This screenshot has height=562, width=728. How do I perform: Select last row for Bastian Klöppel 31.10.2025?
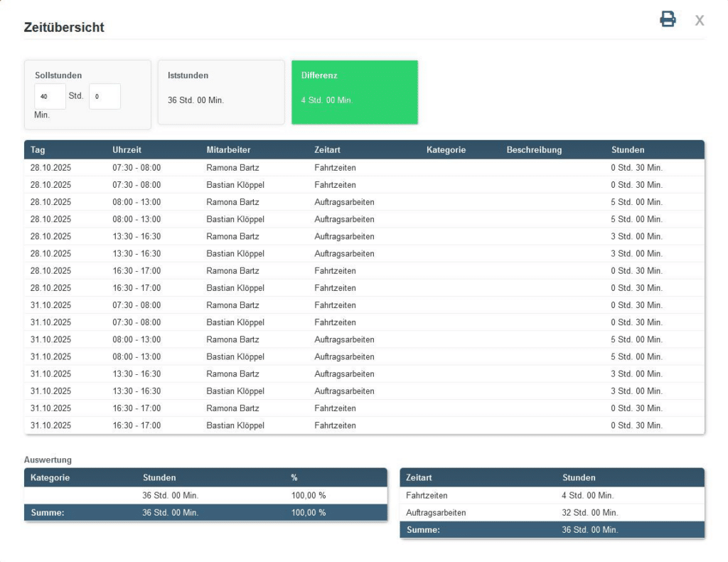pyautogui.click(x=235, y=425)
